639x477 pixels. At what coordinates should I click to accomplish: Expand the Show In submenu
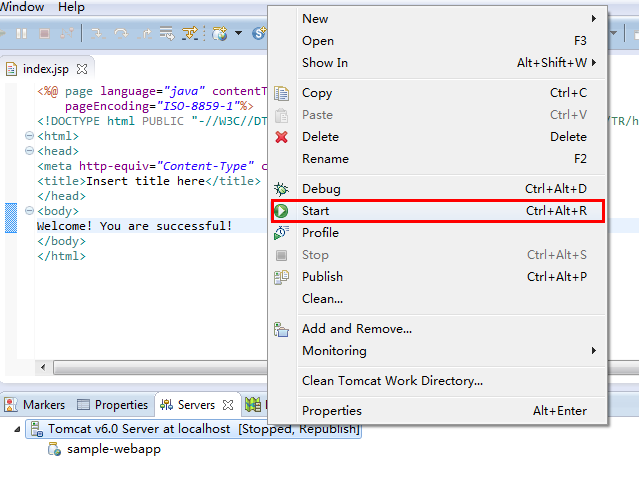tap(439, 63)
